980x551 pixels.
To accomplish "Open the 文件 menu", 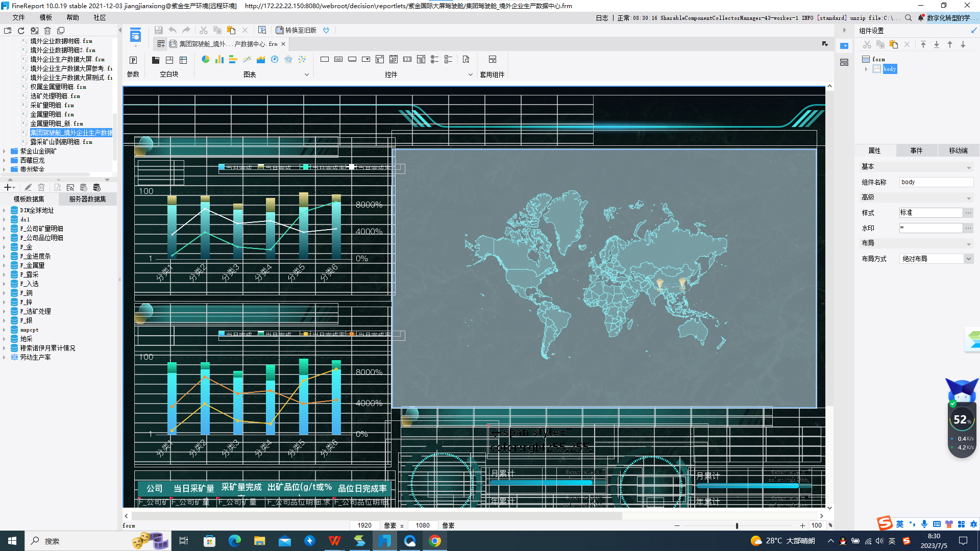I will 19,17.
